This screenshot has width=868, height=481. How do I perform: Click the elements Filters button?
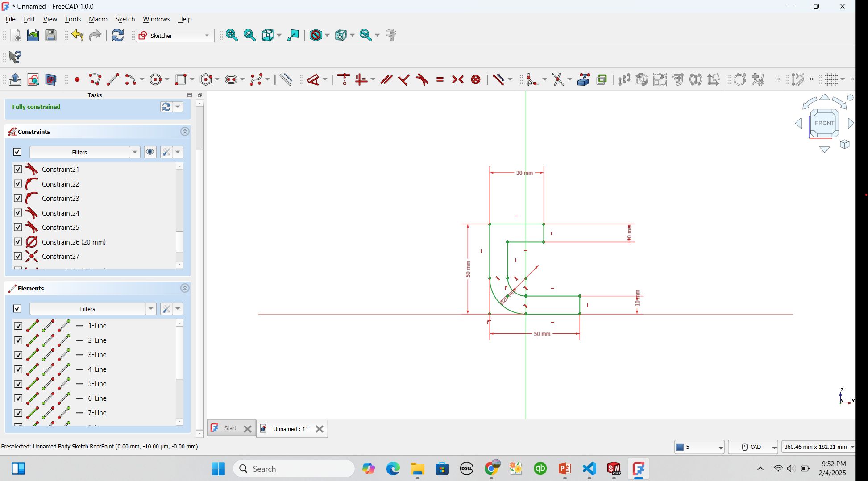[x=87, y=309]
